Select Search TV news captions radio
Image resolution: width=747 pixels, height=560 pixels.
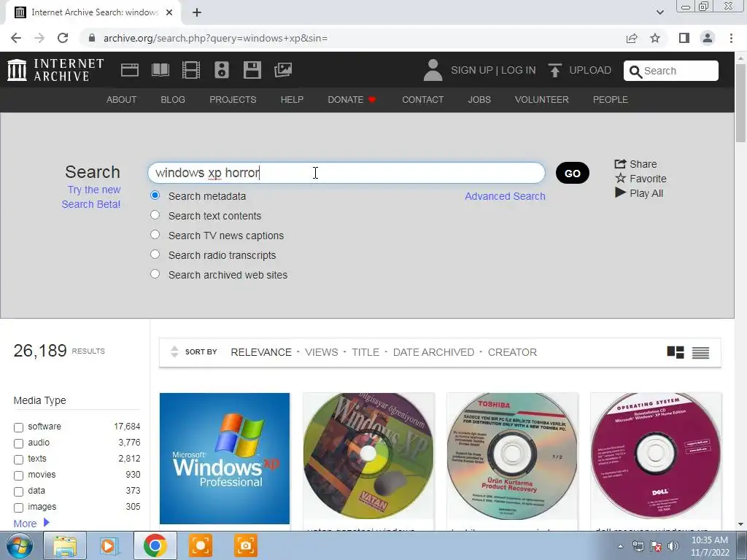tap(155, 234)
